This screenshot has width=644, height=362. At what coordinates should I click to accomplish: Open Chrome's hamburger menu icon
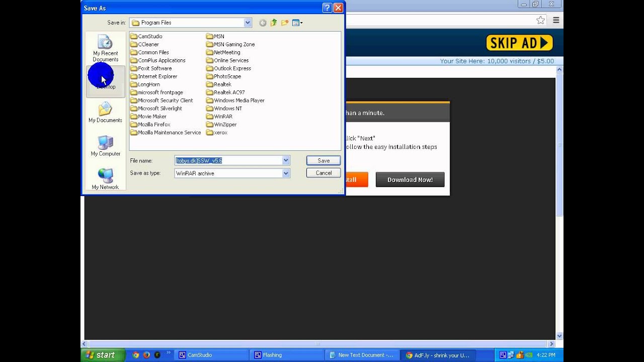pos(556,20)
